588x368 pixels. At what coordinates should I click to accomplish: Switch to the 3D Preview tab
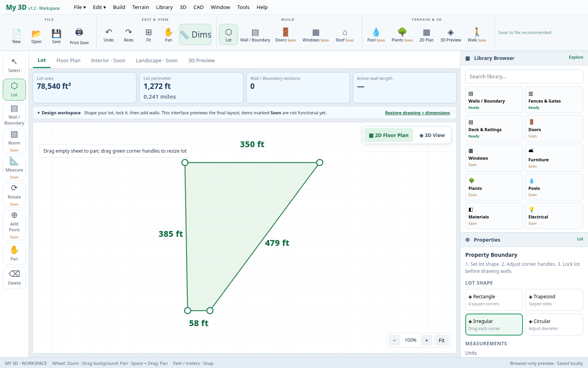coord(201,60)
